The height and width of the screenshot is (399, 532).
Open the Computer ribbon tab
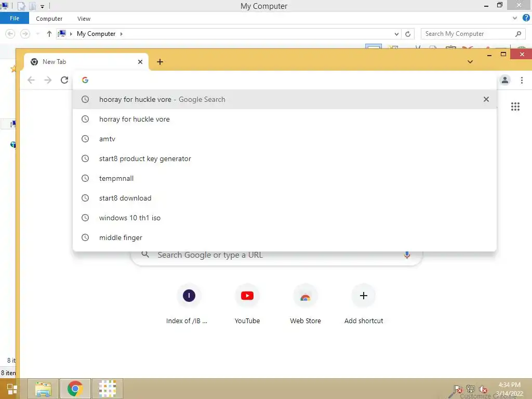click(49, 19)
